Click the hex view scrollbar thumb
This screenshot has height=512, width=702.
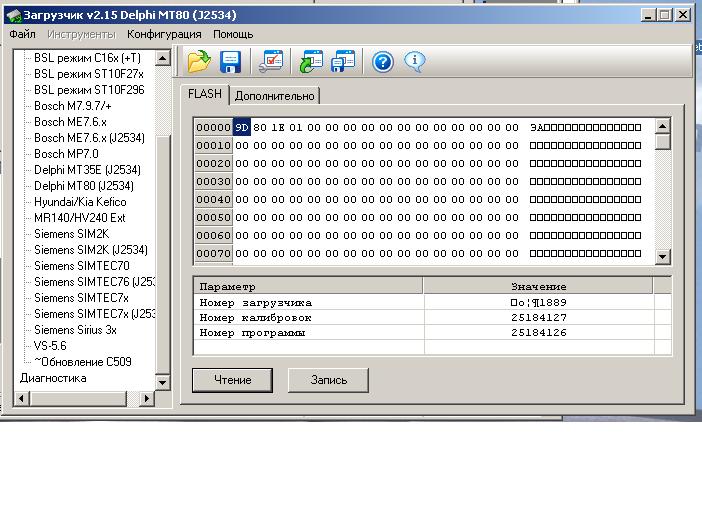coord(663,142)
